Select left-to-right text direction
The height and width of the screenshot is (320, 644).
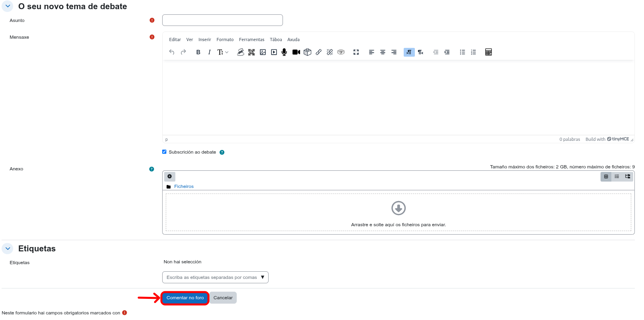coord(409,52)
